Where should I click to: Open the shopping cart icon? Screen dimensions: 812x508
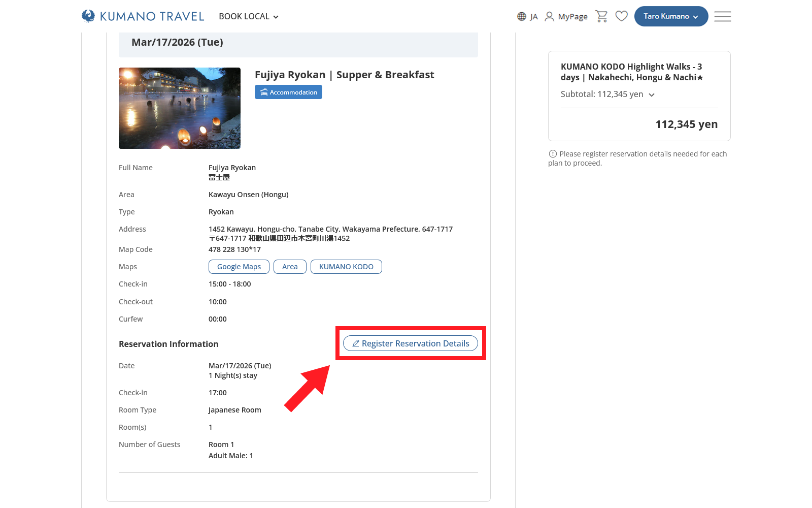pos(601,16)
